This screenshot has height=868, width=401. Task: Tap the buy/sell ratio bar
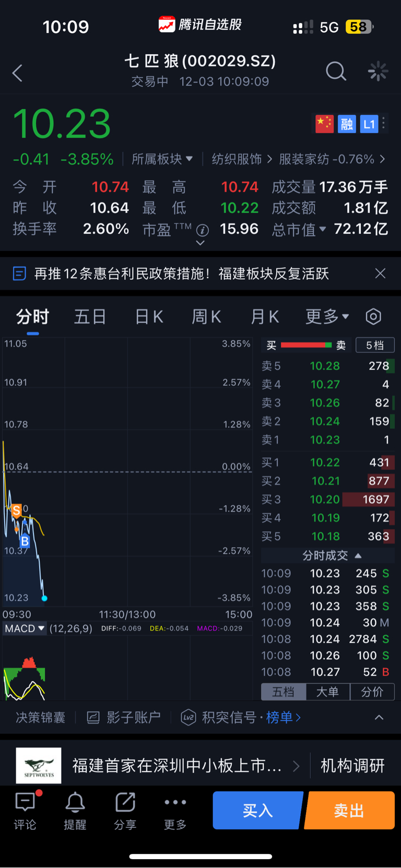[306, 345]
